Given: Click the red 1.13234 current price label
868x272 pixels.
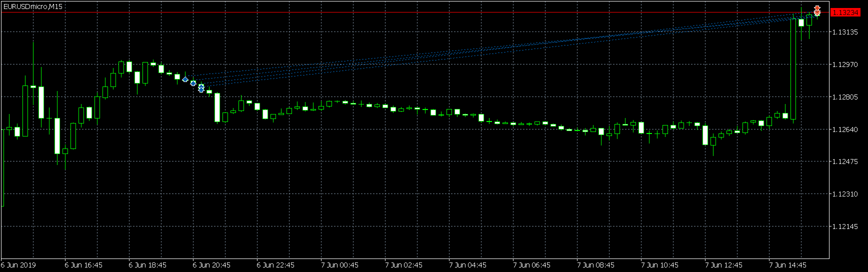Looking at the screenshot, I should (845, 12).
